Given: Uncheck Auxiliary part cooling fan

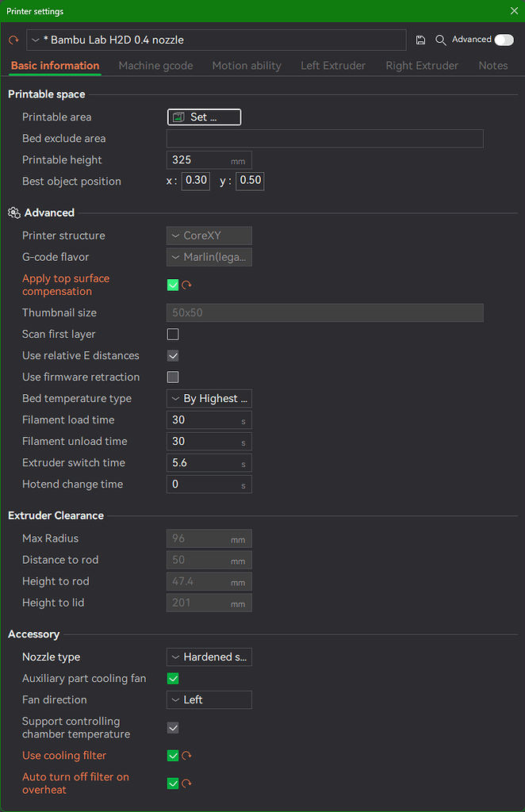Looking at the screenshot, I should point(173,679).
